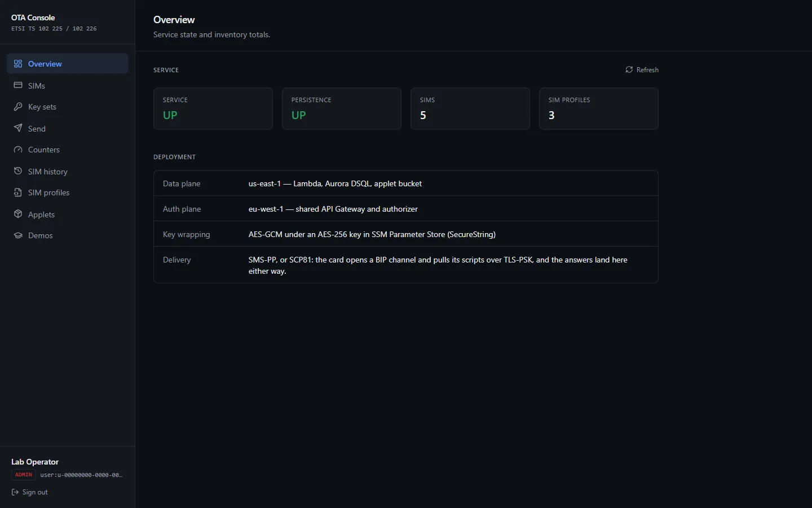
Task: Open the Demos section
Action: [x=68, y=235]
